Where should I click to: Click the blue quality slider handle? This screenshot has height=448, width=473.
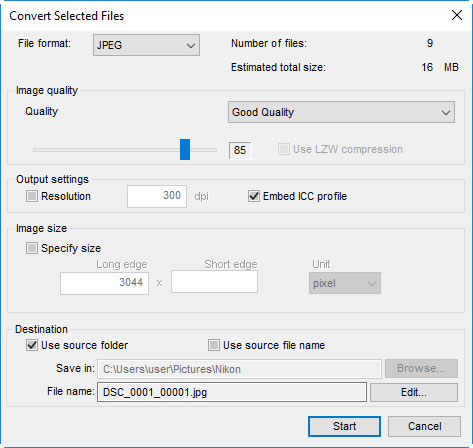(x=185, y=149)
